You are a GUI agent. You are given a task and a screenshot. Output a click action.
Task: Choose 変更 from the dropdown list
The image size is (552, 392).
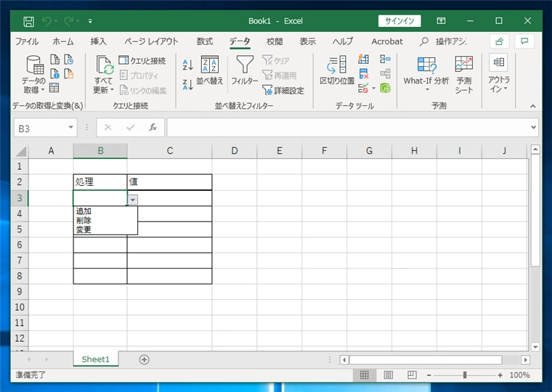click(105, 229)
